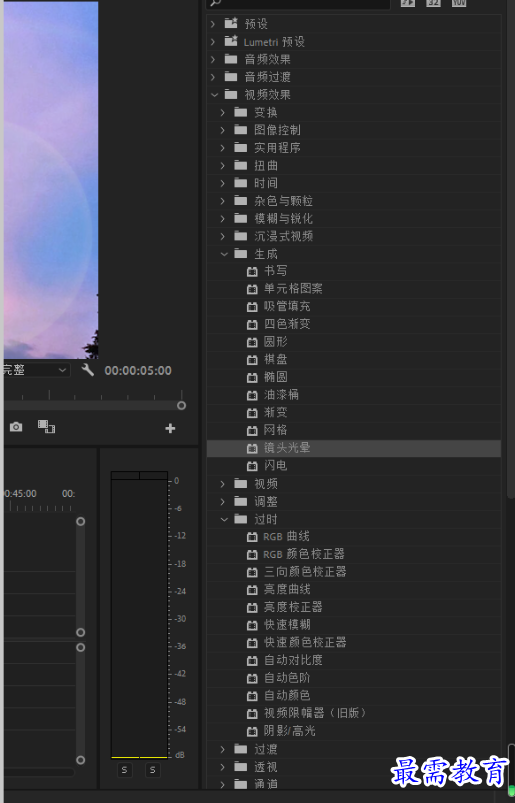Click the Lumetri 预设 folder icon
Image resolution: width=515 pixels, height=803 pixels.
(x=231, y=41)
